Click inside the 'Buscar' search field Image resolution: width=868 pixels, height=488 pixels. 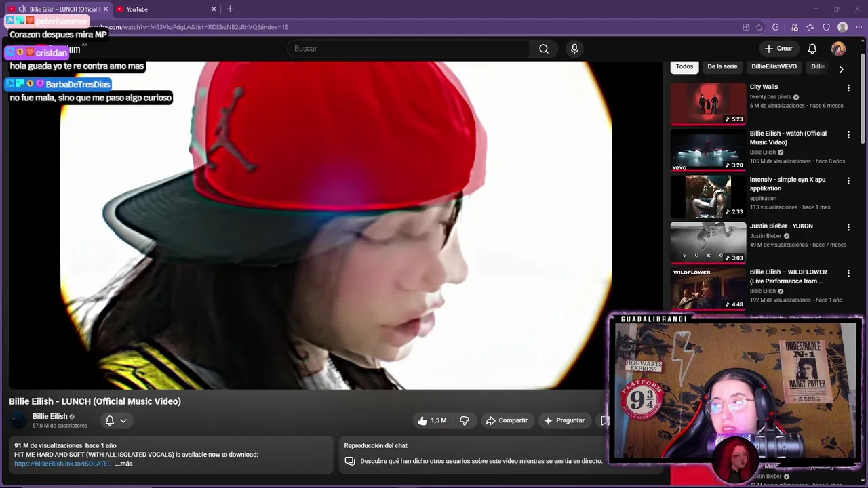[x=408, y=49]
